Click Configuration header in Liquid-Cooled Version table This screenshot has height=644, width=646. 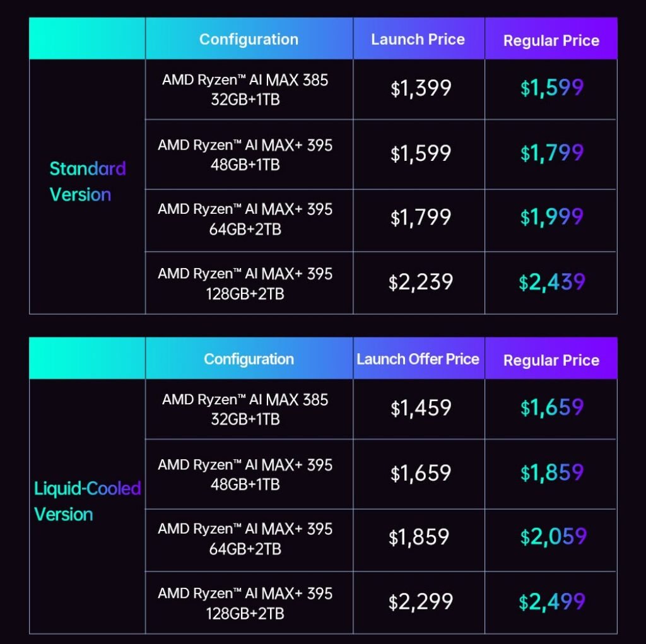[x=249, y=359]
